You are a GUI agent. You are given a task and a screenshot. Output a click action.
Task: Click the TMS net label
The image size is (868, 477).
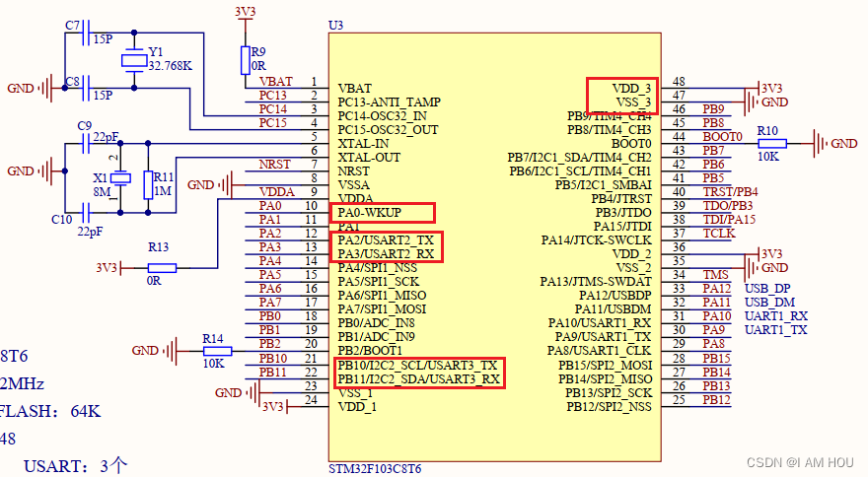click(716, 275)
